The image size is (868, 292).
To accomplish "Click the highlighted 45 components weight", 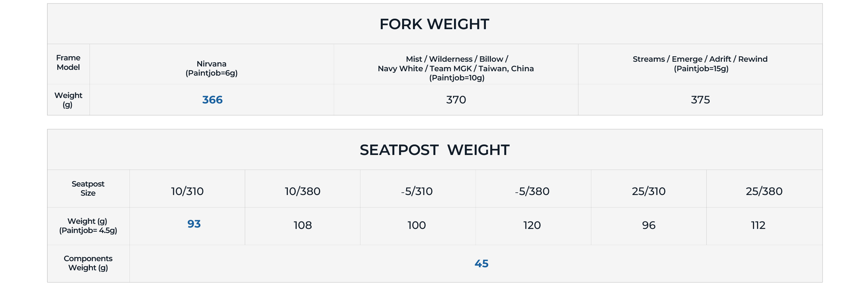I will (x=481, y=264).
